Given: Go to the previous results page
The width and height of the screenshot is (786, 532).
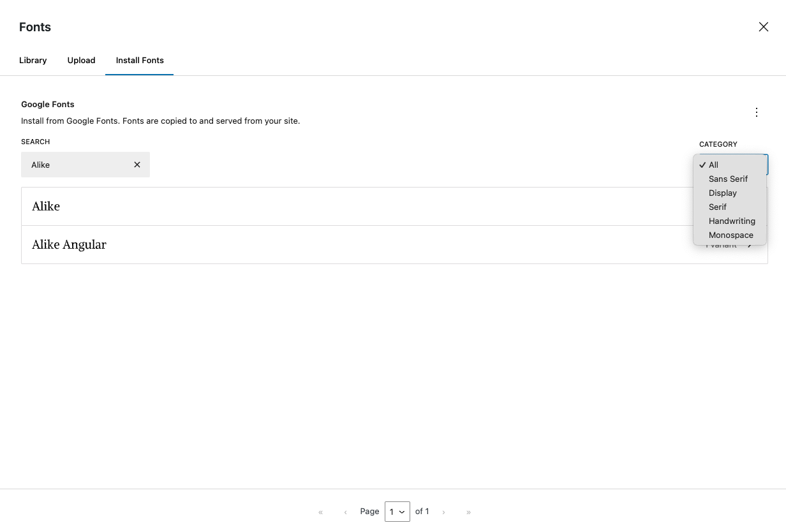Looking at the screenshot, I should [x=345, y=512].
